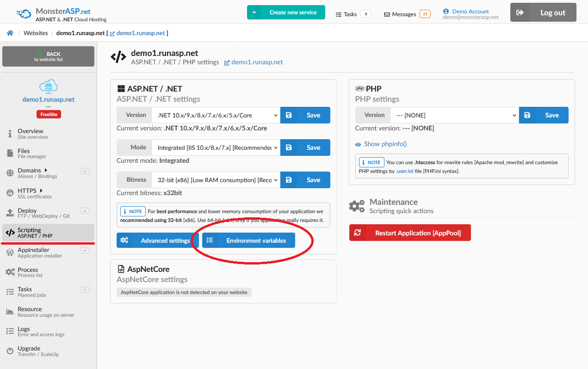Image resolution: width=588 pixels, height=369 pixels.
Task: Click the Process gears sidebar icon
Action: [x=10, y=272]
